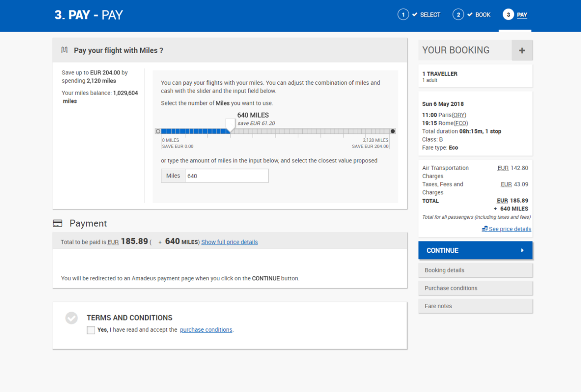581x392 pixels.
Task: Click the coins icon beside See price details
Action: tap(485, 229)
